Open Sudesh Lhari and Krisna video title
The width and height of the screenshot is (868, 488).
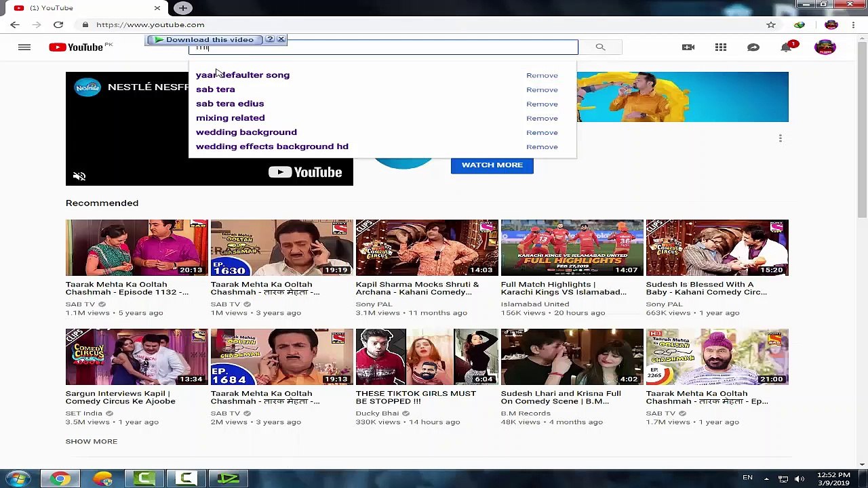click(561, 397)
